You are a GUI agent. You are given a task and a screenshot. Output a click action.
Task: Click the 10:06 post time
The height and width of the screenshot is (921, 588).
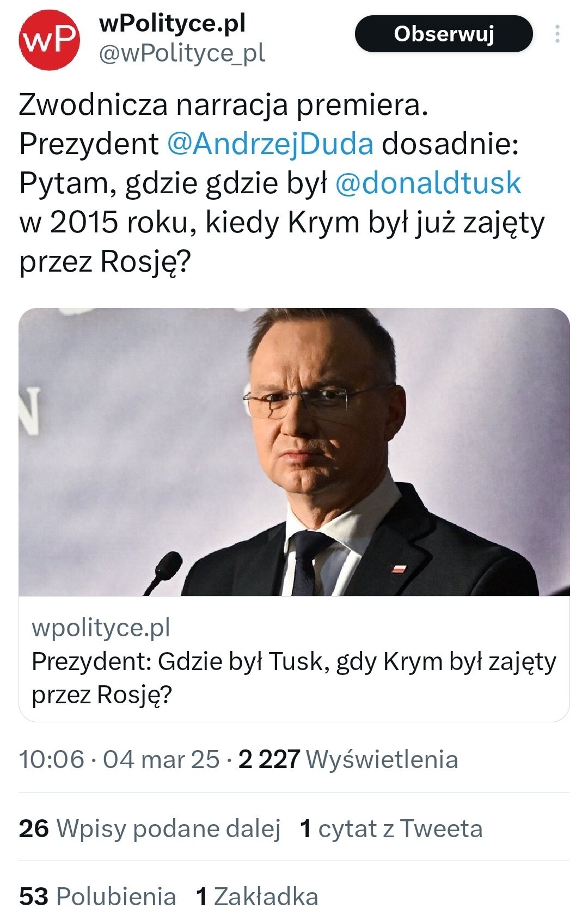(52, 759)
